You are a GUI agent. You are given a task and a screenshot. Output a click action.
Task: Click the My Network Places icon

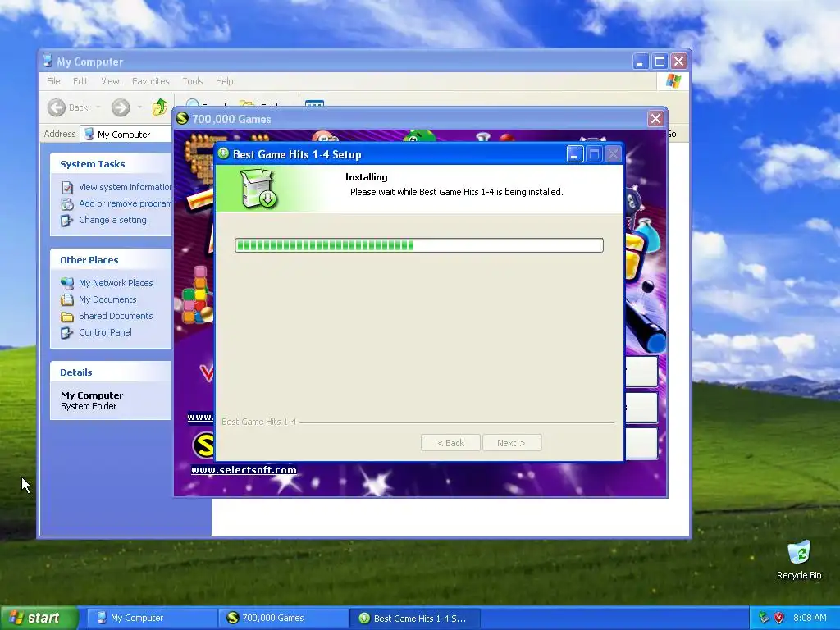tap(67, 283)
